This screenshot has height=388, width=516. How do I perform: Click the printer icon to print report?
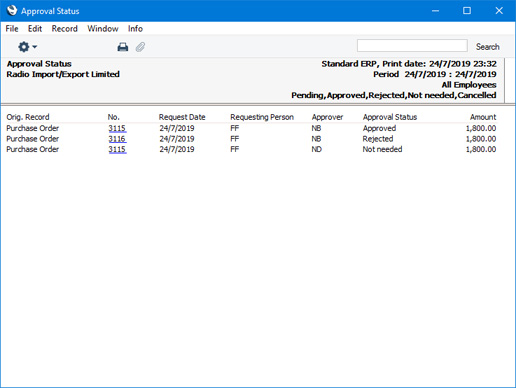pyautogui.click(x=123, y=47)
